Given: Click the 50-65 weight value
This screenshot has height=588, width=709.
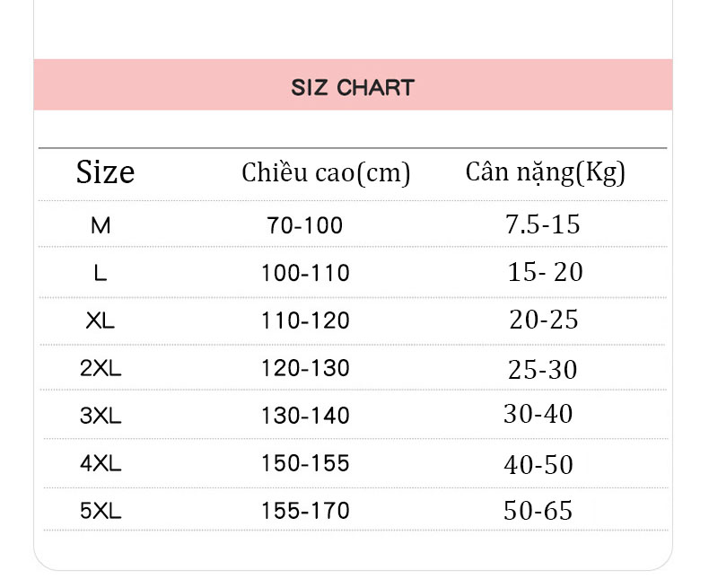Looking at the screenshot, I should pos(538,511).
